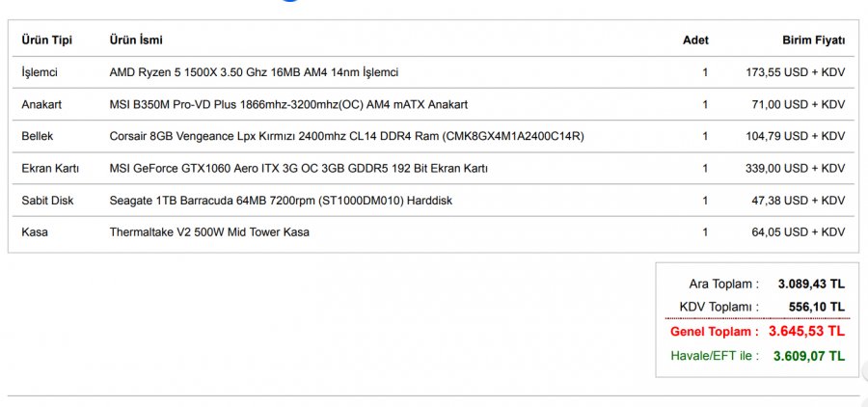The width and height of the screenshot is (868, 407).
Task: Click the 'Ürün İsmi' column header
Action: tap(136, 41)
